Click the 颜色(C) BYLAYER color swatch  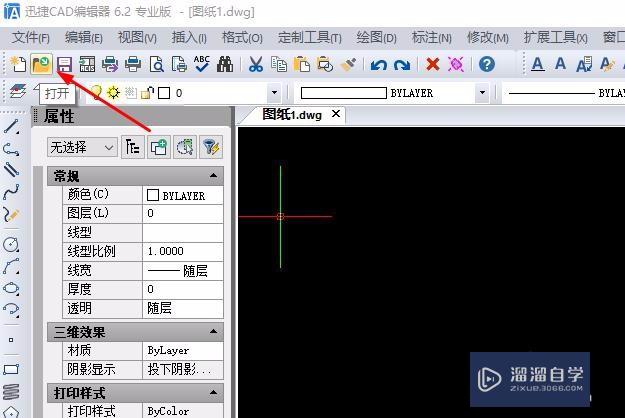pos(153,195)
